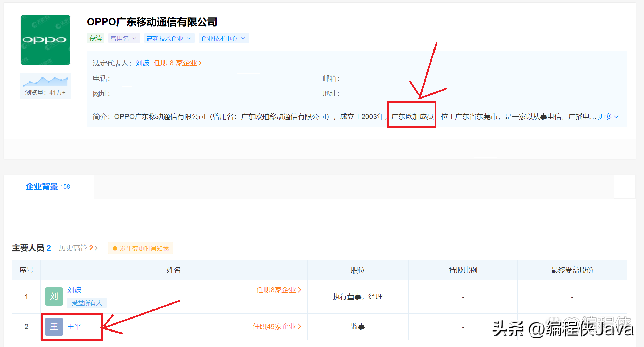The height and width of the screenshot is (347, 644).
Task: Click the green 刘 avatar icon
Action: (x=54, y=296)
